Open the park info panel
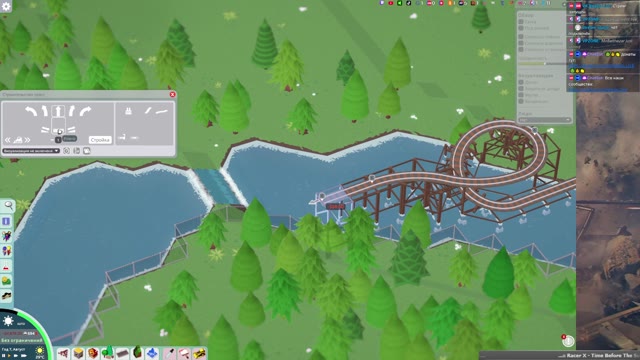Viewport: 640px width, 360px height. 6,221
